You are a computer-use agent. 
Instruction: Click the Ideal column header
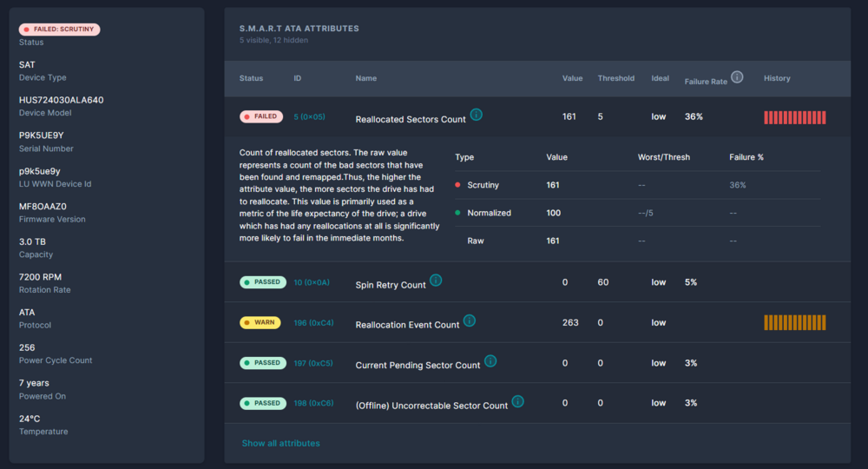click(x=660, y=78)
